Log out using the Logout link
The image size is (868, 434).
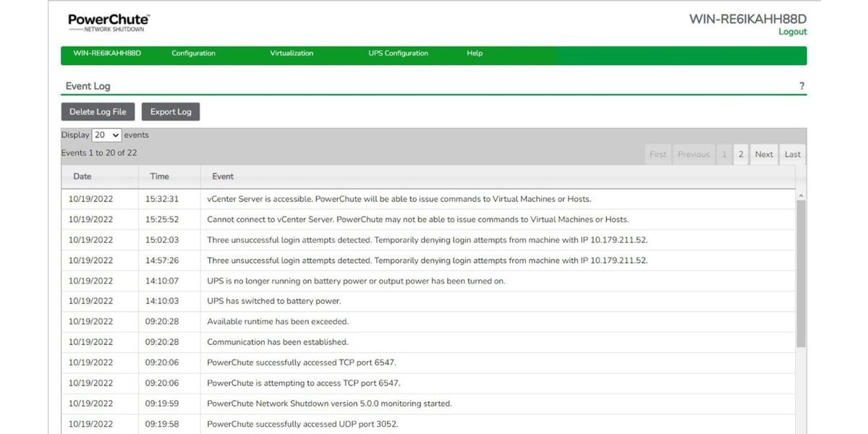[792, 32]
